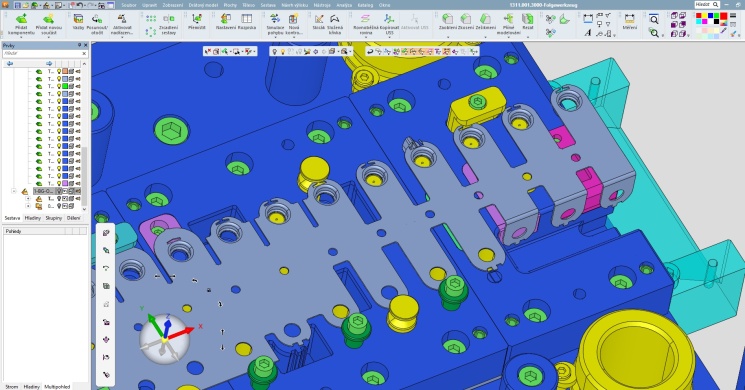Open the Sestava menu

268,5
